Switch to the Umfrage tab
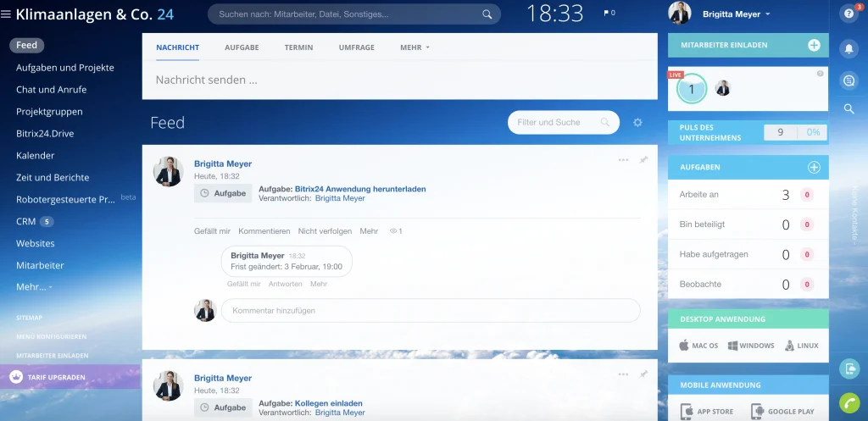The image size is (868, 421). (357, 47)
